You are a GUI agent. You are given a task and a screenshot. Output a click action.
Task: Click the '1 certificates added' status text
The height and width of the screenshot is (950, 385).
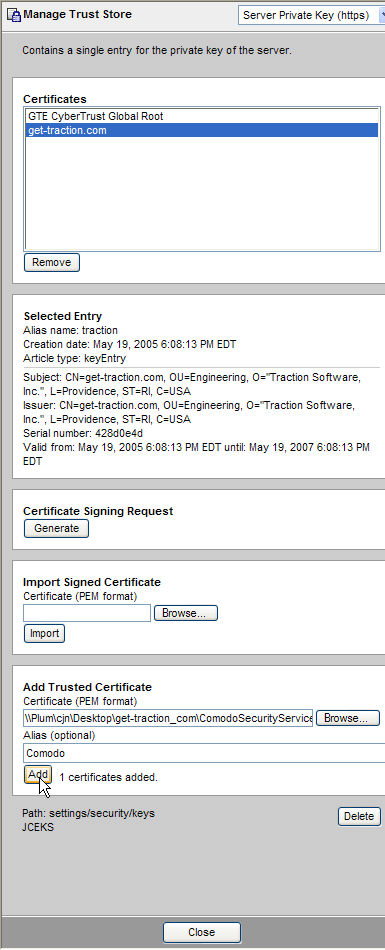(x=109, y=777)
